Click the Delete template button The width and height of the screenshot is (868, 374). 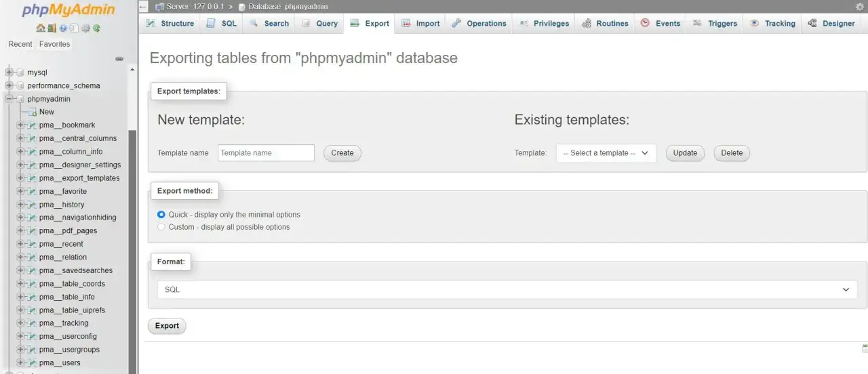[732, 153]
